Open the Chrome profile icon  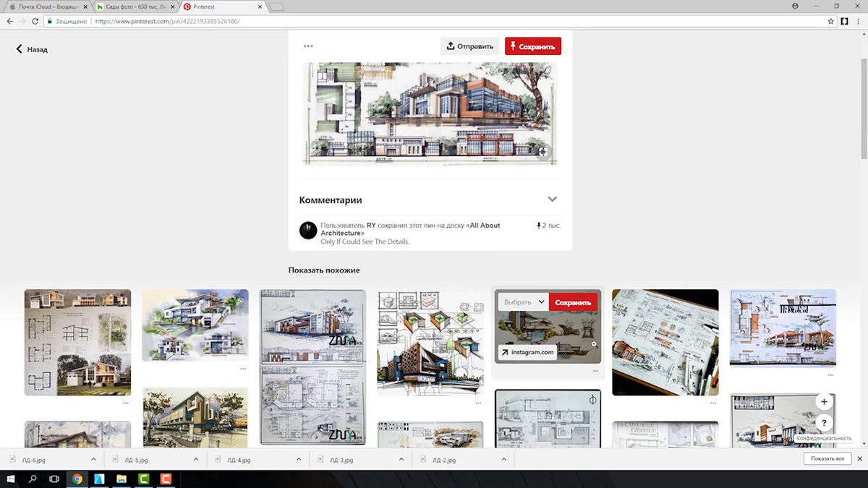tap(796, 6)
